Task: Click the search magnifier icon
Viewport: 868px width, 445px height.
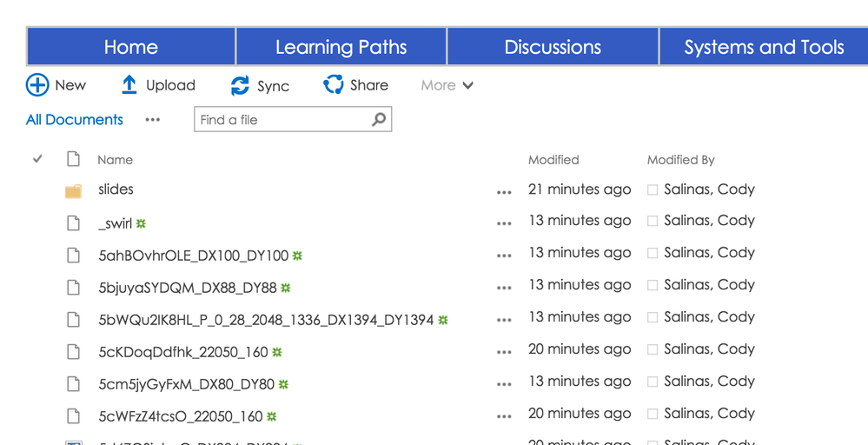Action: coord(379,119)
